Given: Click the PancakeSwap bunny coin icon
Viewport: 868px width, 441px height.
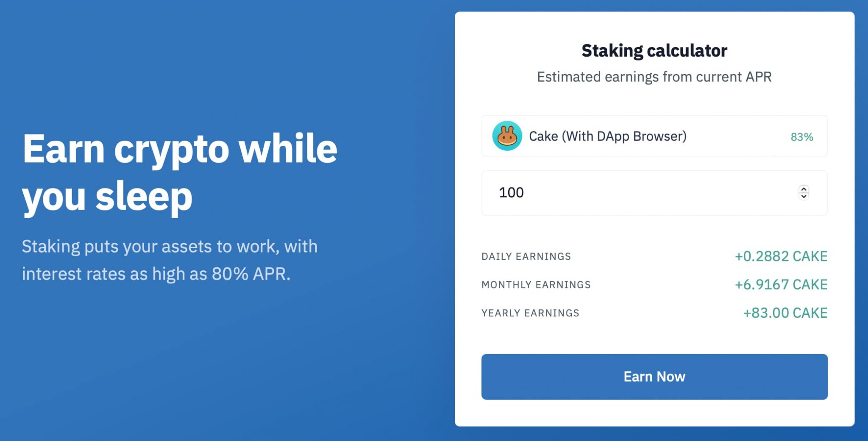Looking at the screenshot, I should [507, 136].
